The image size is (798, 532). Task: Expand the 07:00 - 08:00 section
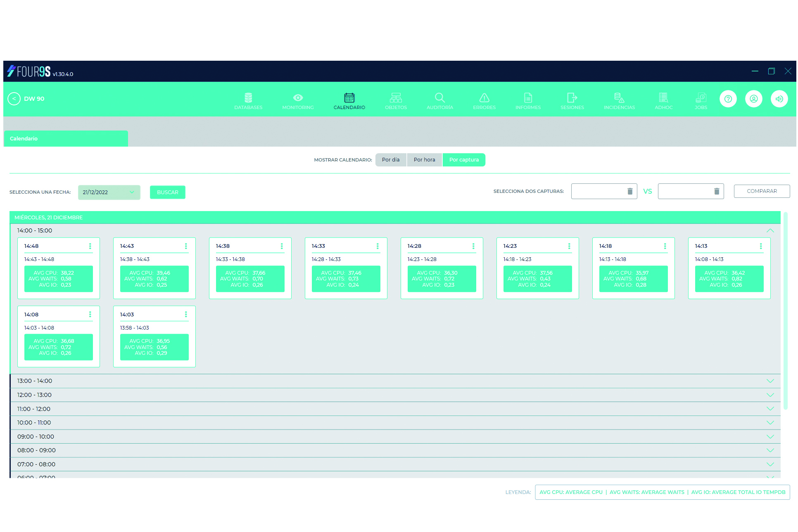click(x=770, y=464)
